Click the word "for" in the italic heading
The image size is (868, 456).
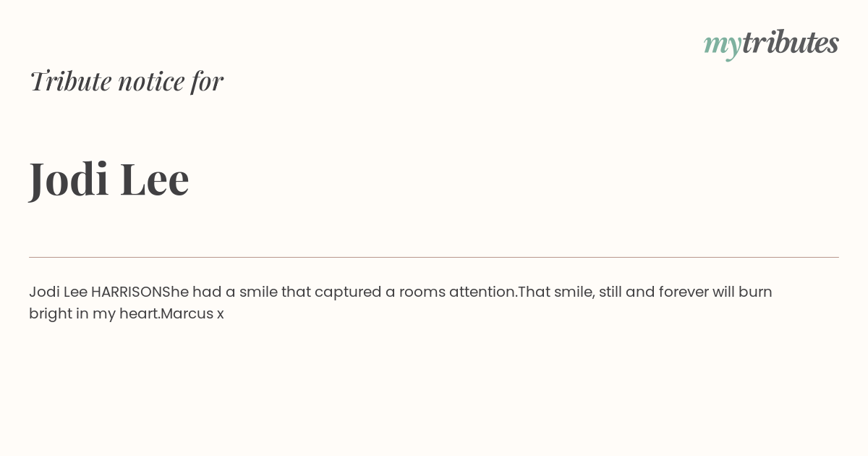(x=207, y=82)
